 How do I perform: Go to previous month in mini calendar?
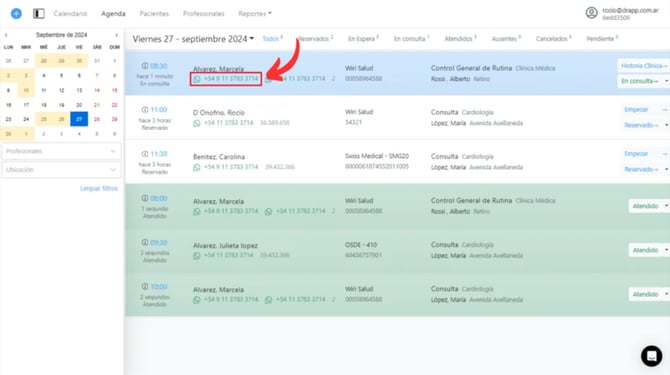click(x=6, y=35)
